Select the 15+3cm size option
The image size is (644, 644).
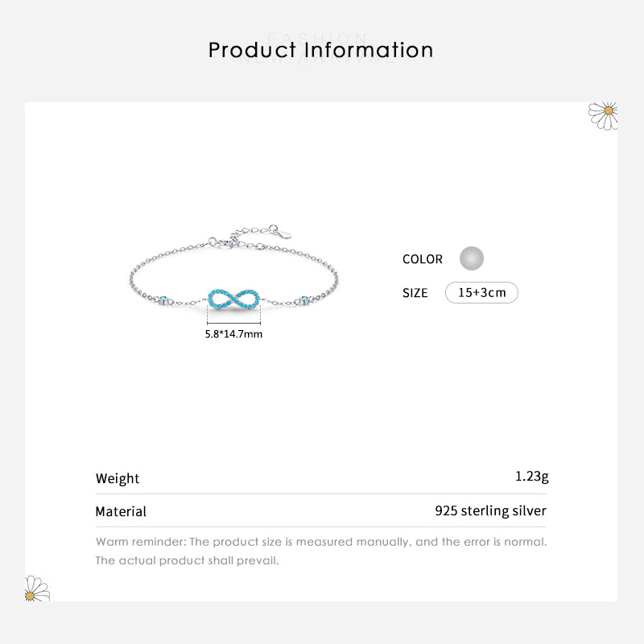481,292
